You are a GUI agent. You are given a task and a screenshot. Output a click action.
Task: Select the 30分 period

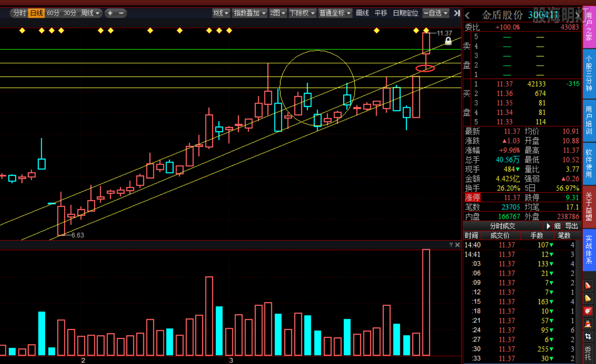(x=70, y=13)
